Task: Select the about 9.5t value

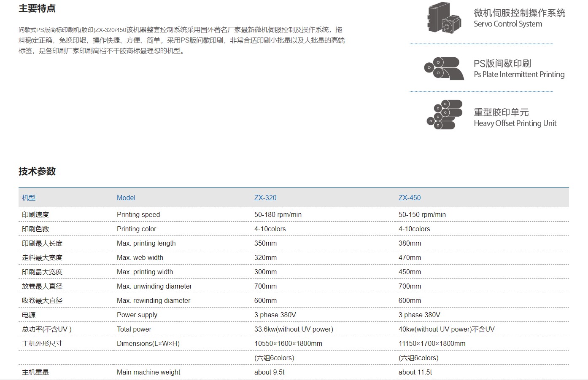Action: (270, 372)
